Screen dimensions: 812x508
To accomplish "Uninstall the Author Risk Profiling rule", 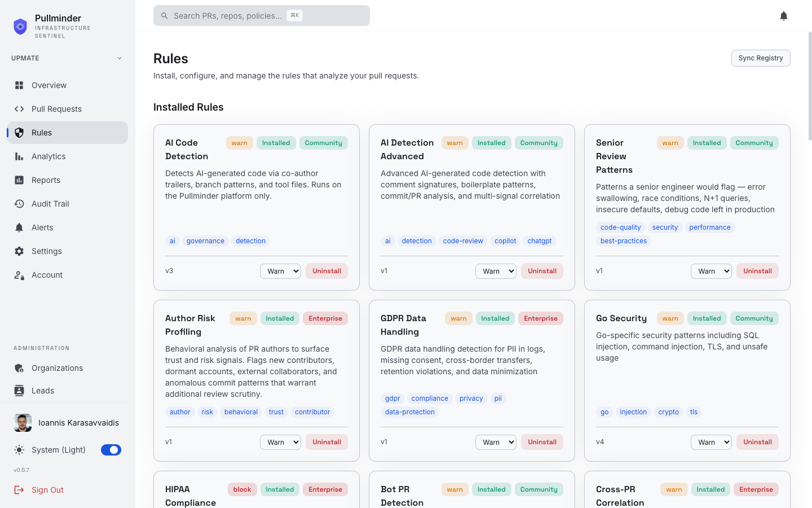I will click(326, 442).
